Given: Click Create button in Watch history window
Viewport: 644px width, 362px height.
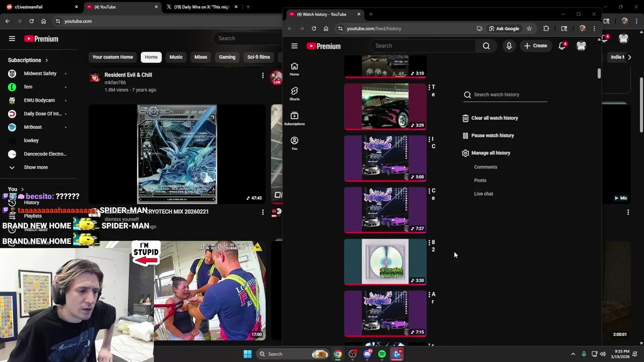Looking at the screenshot, I should tap(535, 46).
